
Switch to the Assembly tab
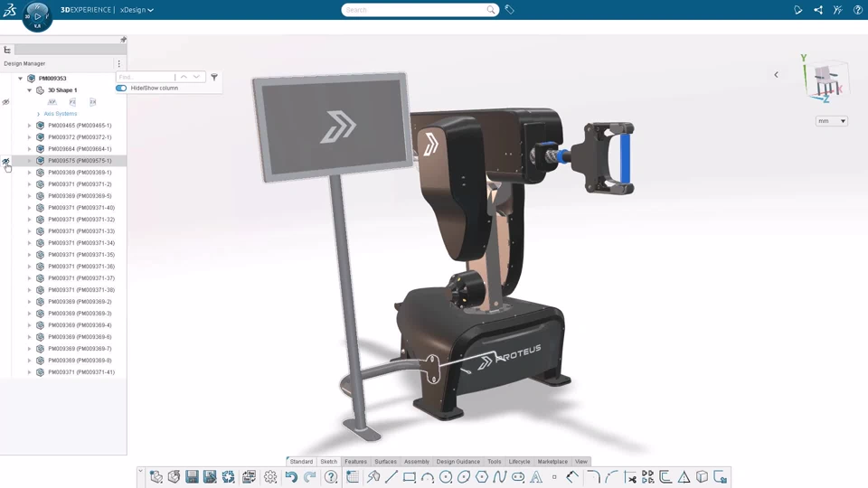pos(416,462)
